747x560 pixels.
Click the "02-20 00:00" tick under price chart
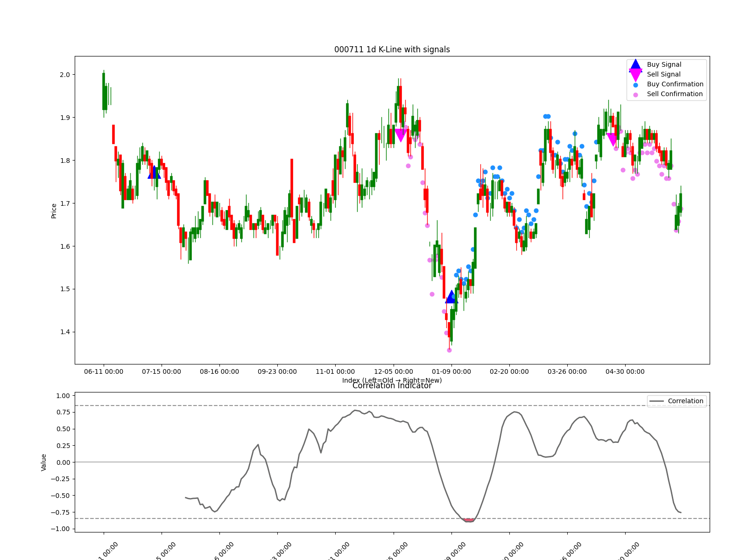[509, 371]
